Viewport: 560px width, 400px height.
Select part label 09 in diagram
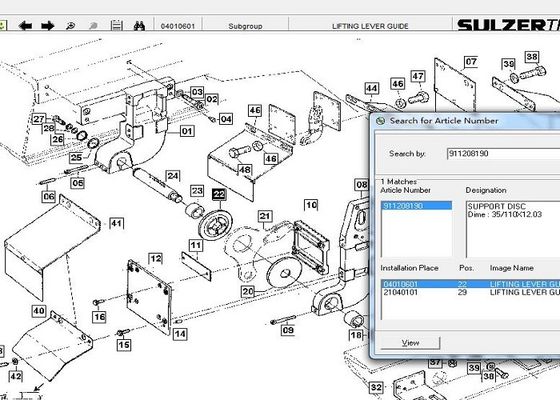click(x=288, y=330)
